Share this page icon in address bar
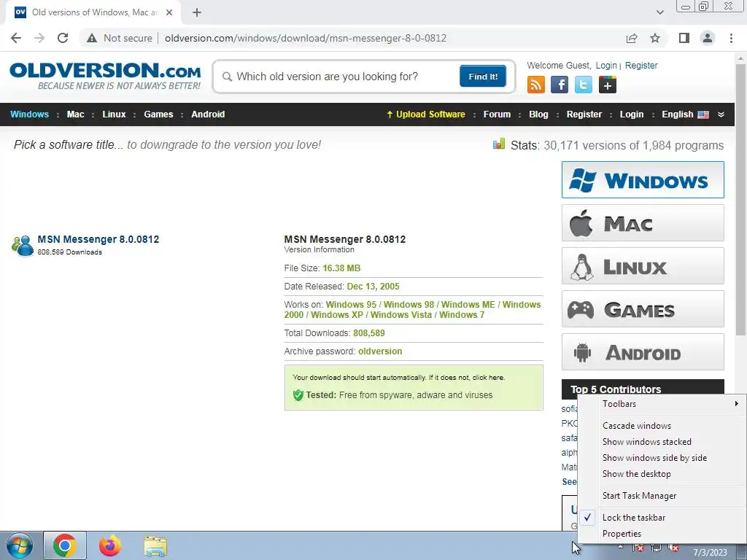Screen dimensions: 747x560 tap(632, 38)
